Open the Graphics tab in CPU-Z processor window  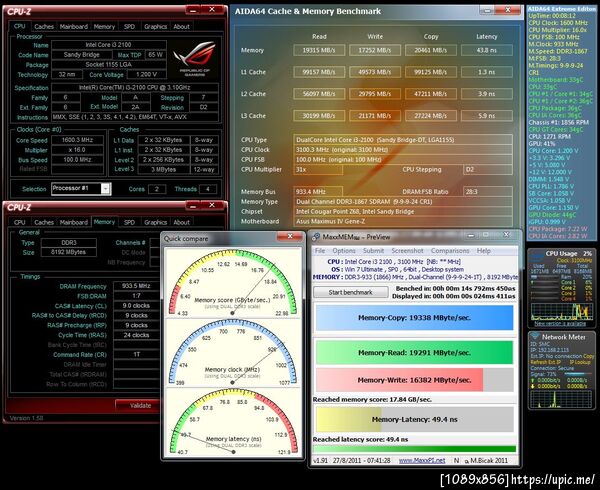(155, 27)
